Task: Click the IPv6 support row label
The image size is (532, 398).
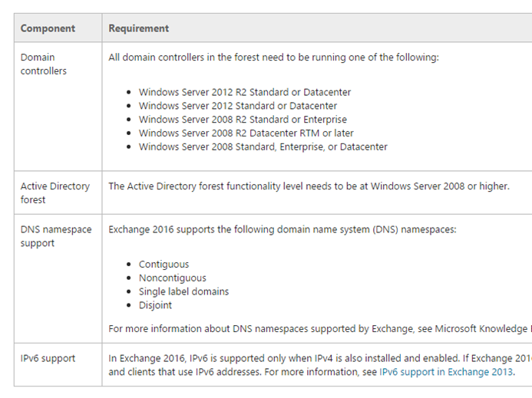Action: (x=48, y=358)
